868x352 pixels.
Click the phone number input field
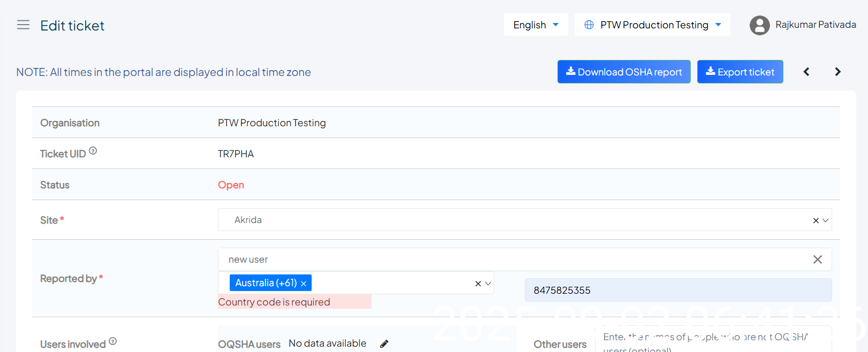(678, 290)
